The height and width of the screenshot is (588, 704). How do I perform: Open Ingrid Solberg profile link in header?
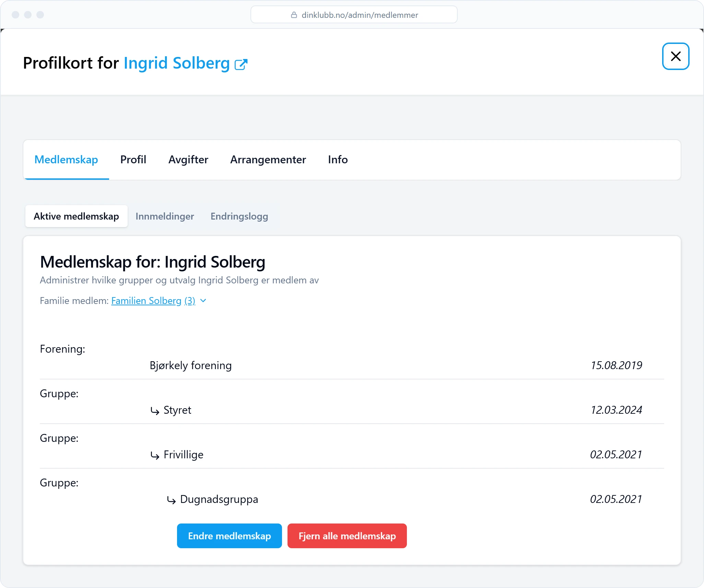(177, 63)
